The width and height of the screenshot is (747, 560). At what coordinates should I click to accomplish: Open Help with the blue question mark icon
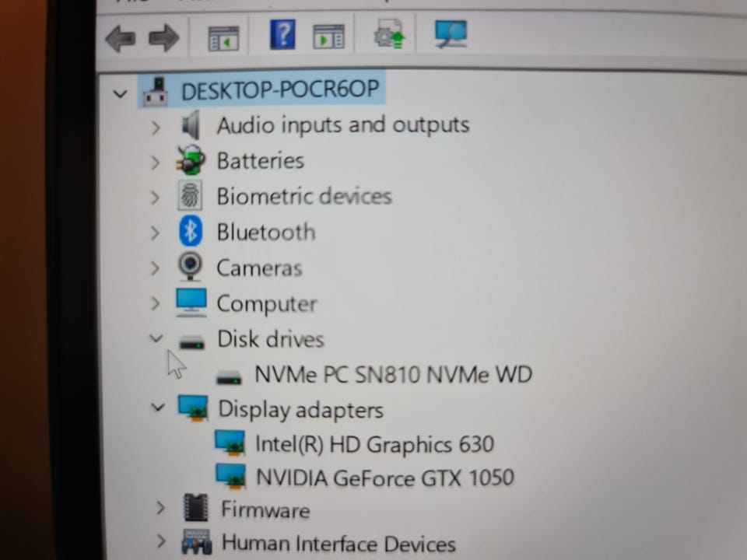coord(282,34)
